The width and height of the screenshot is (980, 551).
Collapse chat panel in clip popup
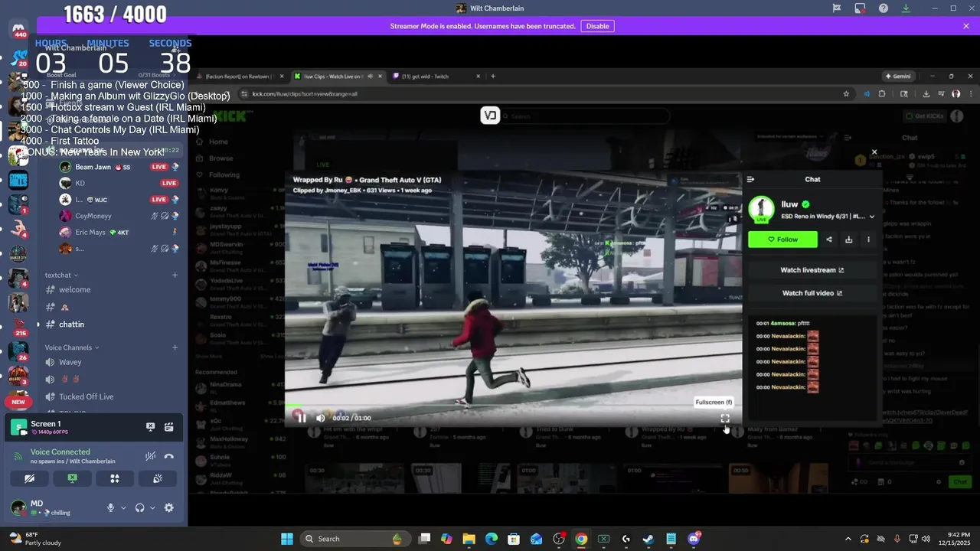pyautogui.click(x=750, y=179)
